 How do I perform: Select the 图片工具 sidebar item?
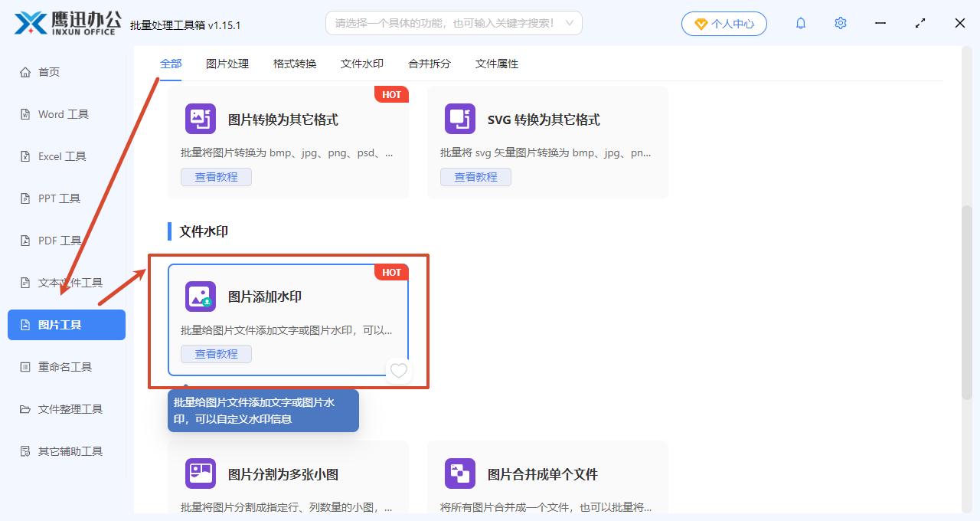point(67,325)
